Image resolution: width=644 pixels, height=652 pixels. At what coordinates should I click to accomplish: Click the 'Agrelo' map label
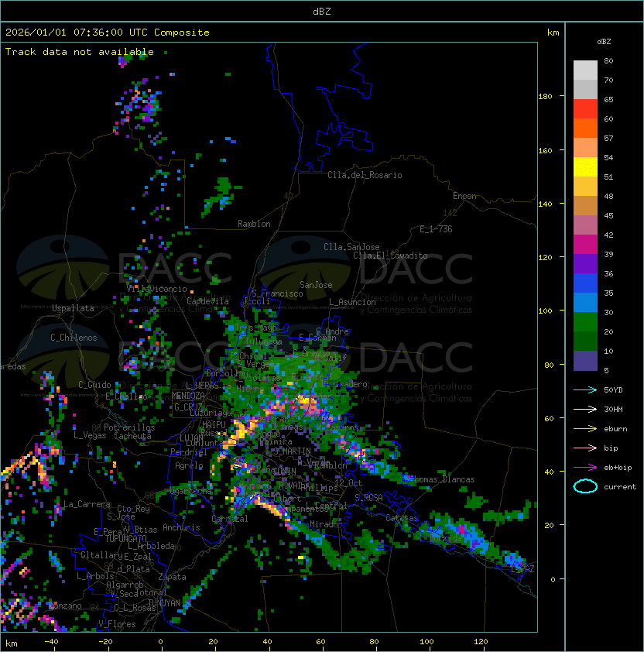[x=189, y=465]
